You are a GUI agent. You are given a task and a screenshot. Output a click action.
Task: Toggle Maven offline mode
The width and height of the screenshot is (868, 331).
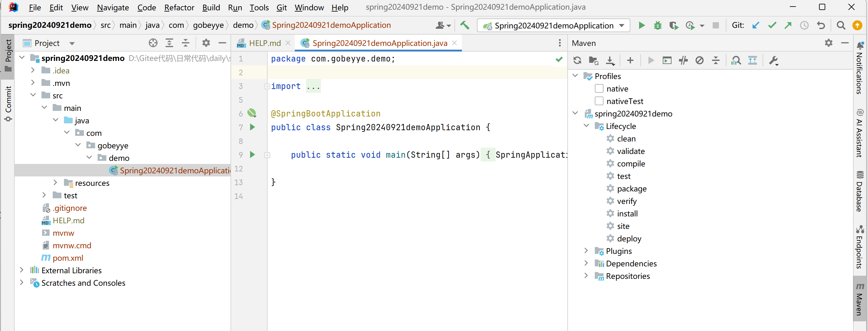point(683,60)
